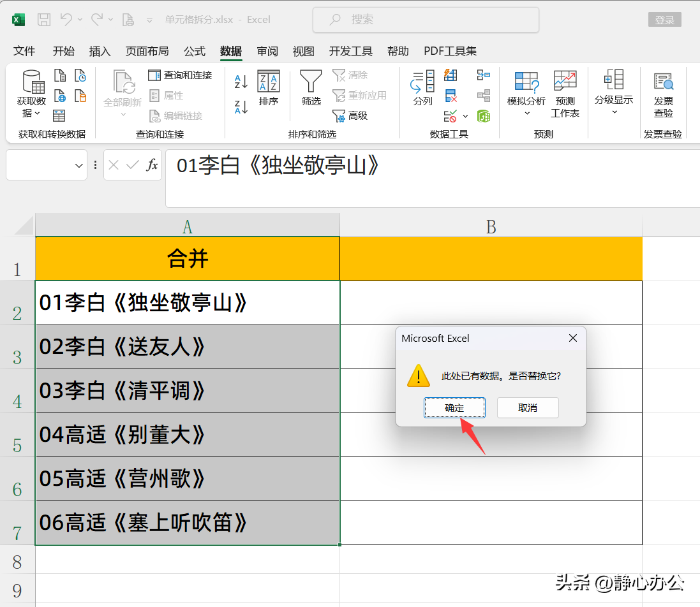Screen dimensions: 700x607
Task: Launch Text to Columns (分列)
Action: tap(422, 88)
